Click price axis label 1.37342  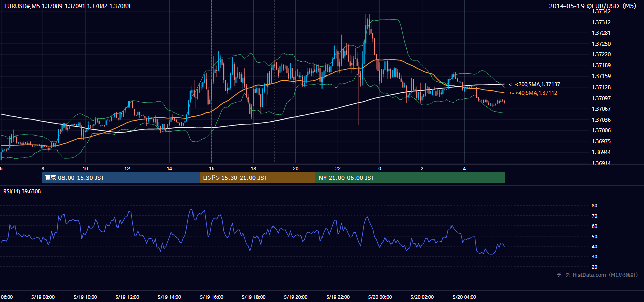(601, 11)
